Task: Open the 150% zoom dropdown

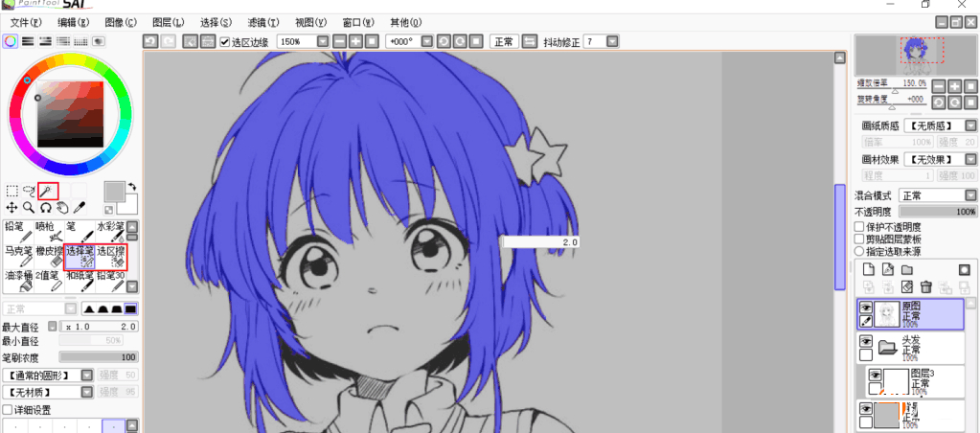Action: (323, 41)
